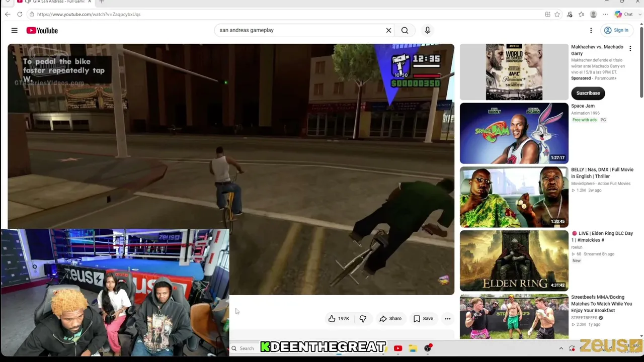
Task: Visit the STREETBEEFS channel name
Action: point(584,318)
